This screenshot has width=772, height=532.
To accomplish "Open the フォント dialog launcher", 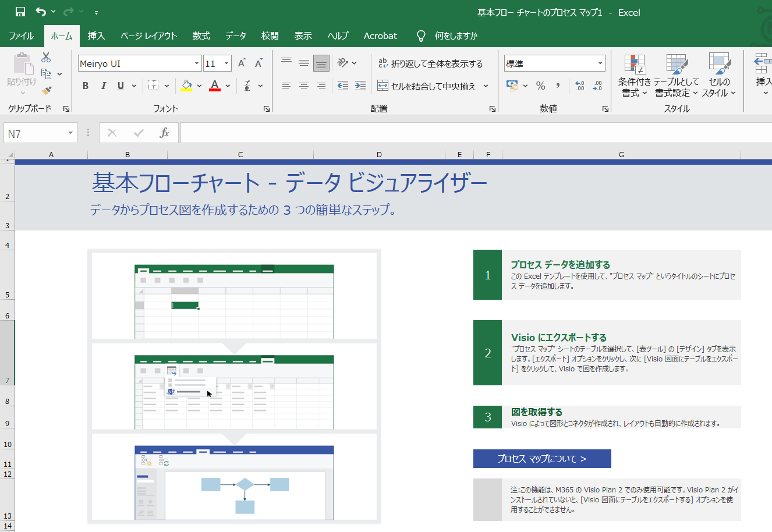I will pyautogui.click(x=267, y=109).
